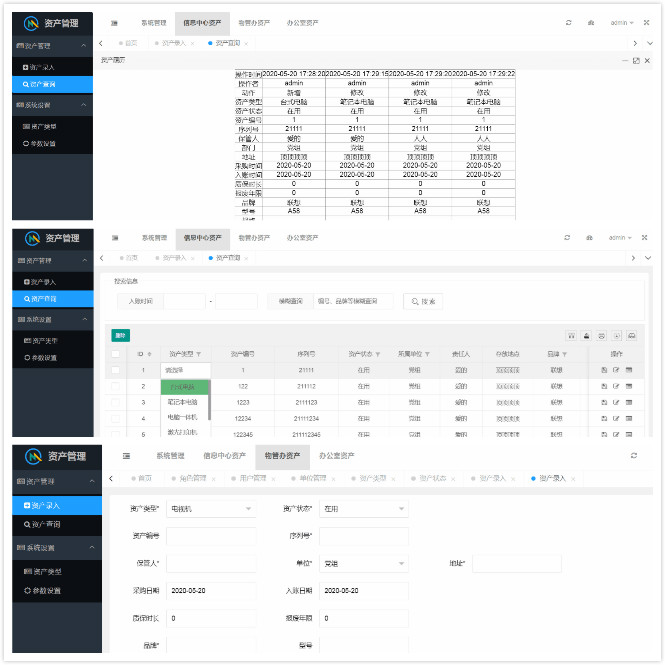The image size is (665, 665).
Task: Open 资产状态 column filter in table header
Action: pos(377,354)
